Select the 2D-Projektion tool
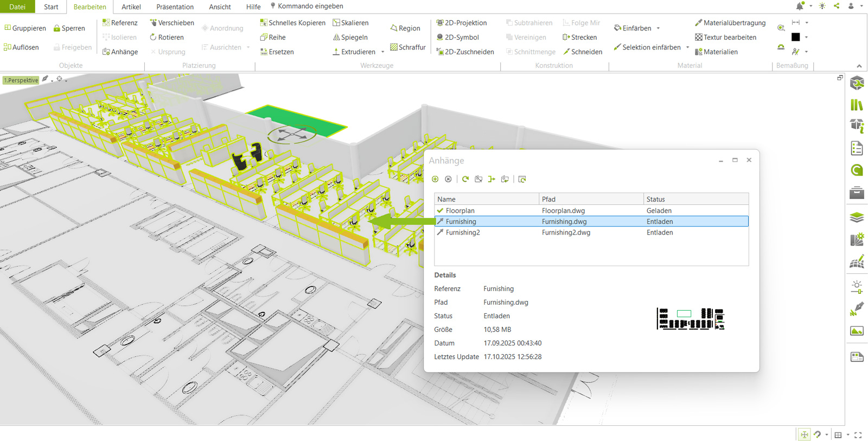Viewport: 868px width, 441px height. (462, 23)
